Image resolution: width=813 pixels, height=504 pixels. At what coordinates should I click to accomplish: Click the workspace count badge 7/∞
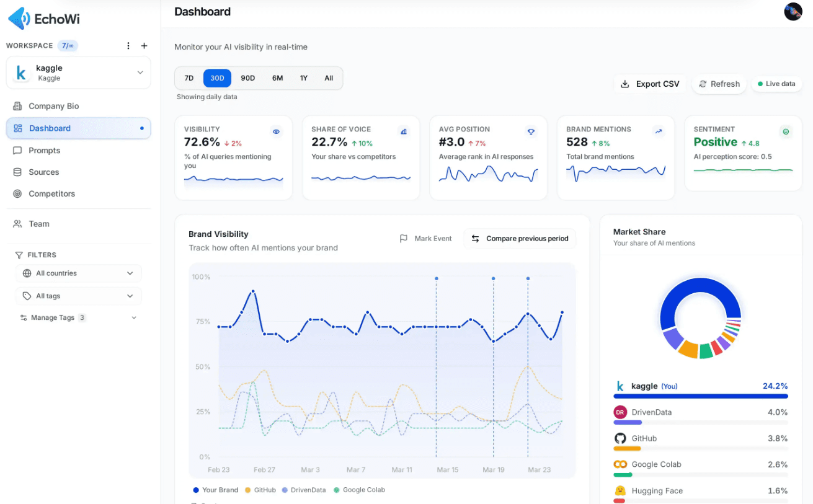click(68, 46)
